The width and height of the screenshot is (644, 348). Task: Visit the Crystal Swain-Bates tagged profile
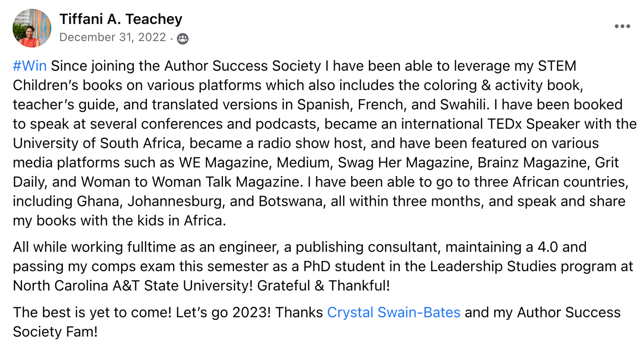point(394,312)
